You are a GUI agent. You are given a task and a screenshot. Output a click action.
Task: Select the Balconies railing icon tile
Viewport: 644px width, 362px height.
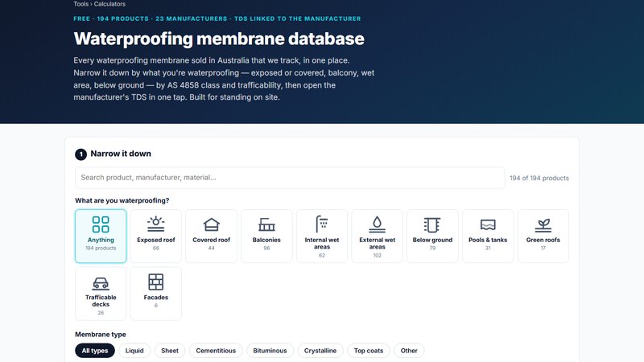(x=266, y=236)
